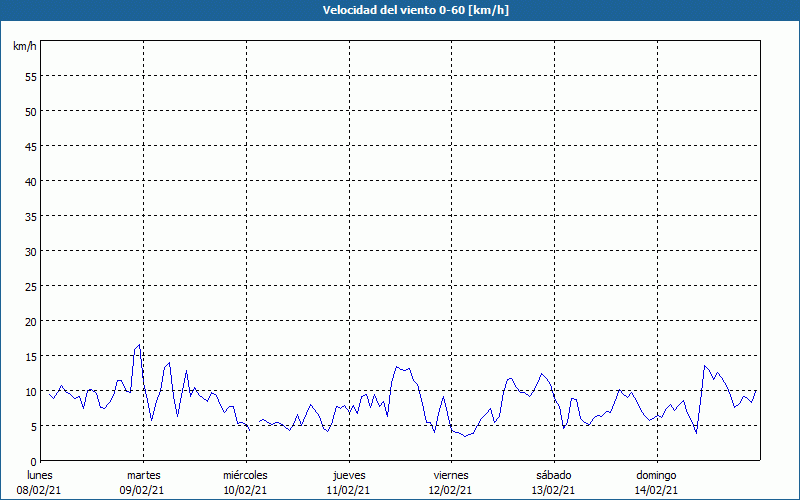
Task: Click the 45 value on the y-axis
Action: 31,147
